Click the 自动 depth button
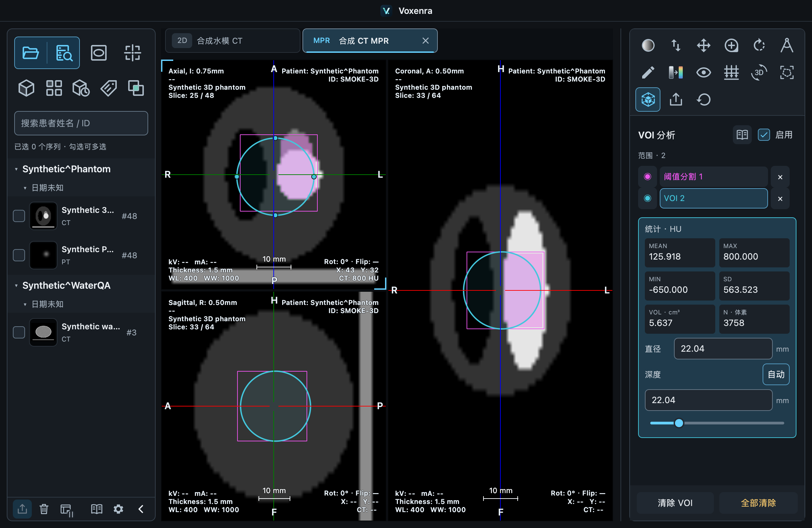The image size is (812, 528). tap(775, 374)
